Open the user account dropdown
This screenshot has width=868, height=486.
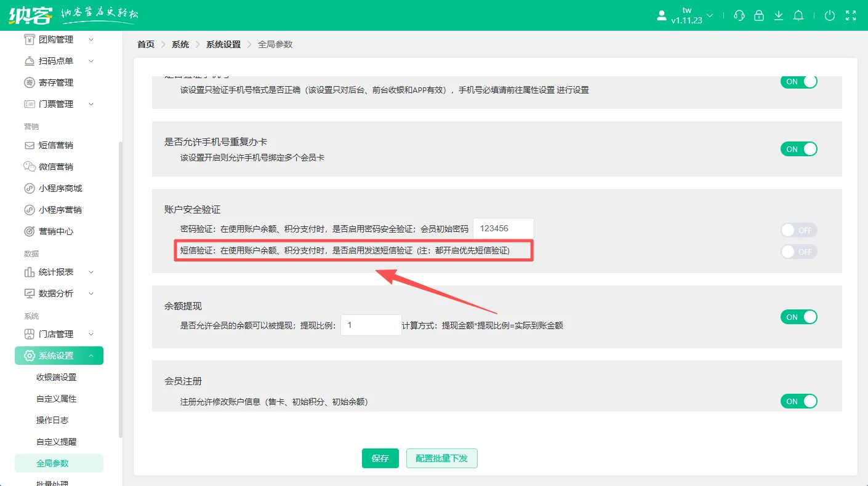pos(686,15)
